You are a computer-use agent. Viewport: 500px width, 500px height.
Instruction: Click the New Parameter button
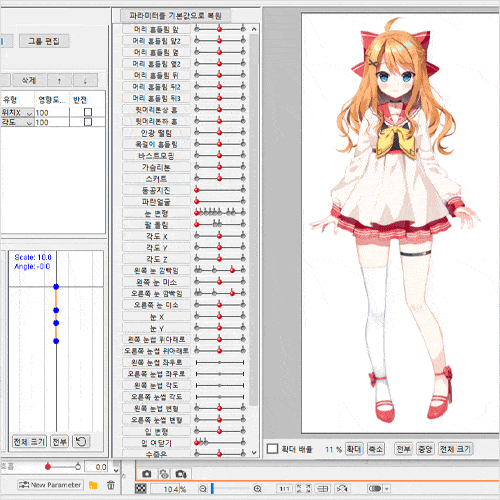(x=50, y=485)
